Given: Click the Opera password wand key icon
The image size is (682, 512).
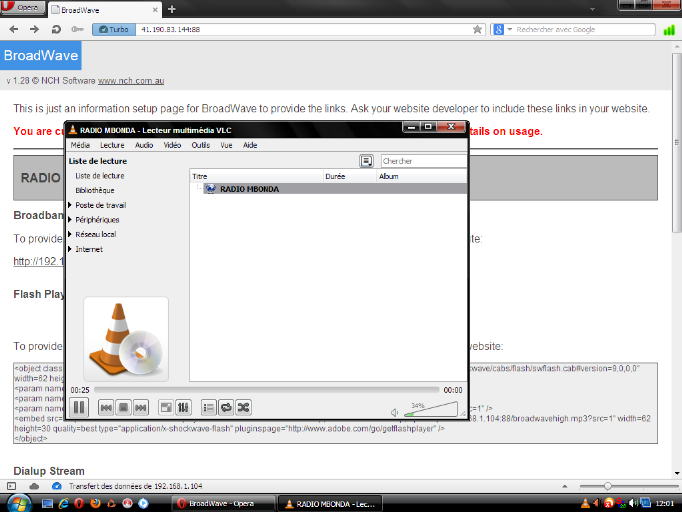Looking at the screenshot, I should (77, 29).
